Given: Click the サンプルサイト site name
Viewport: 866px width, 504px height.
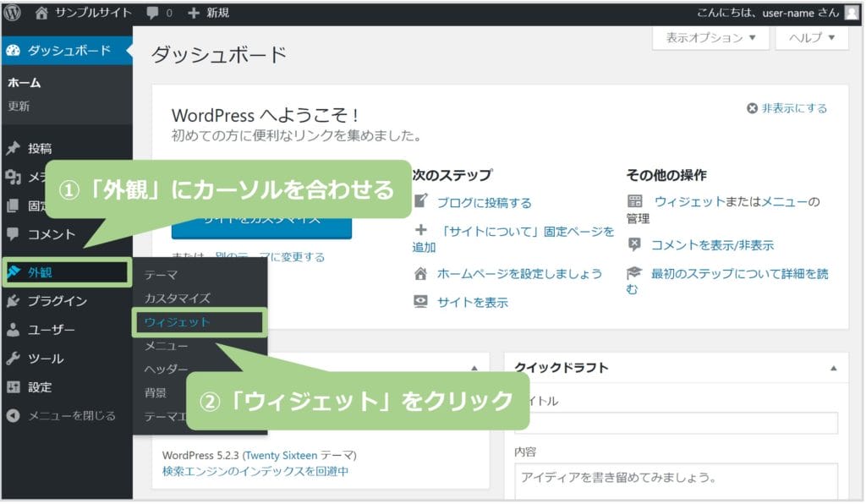Looking at the screenshot, I should (93, 13).
